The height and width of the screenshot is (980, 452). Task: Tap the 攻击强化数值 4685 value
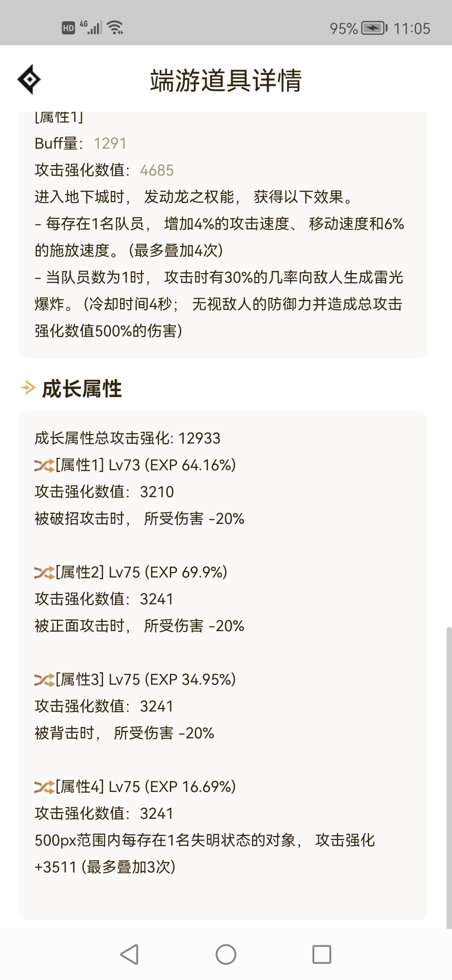(x=157, y=170)
